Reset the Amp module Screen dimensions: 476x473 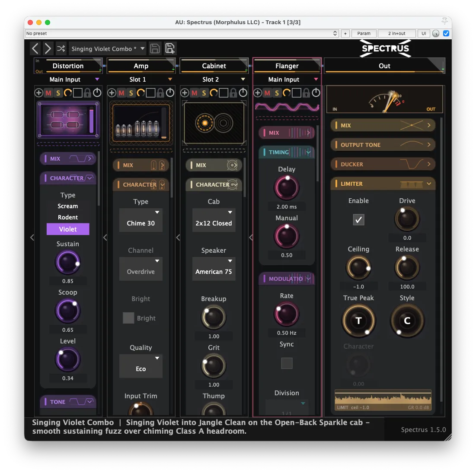141,93
